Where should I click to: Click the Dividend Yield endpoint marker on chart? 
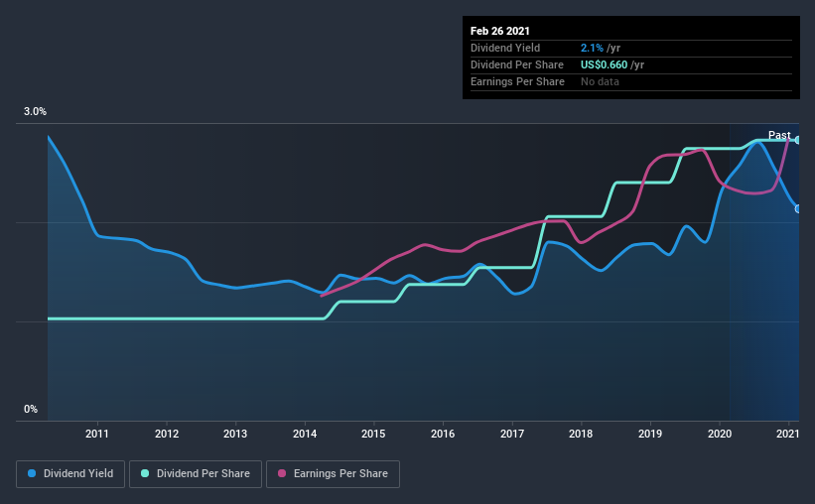pyautogui.click(x=798, y=209)
